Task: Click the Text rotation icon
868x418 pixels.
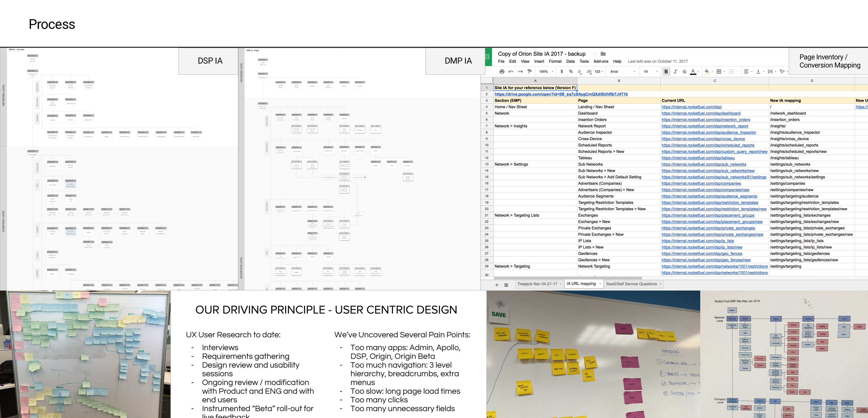Action: 782,71
